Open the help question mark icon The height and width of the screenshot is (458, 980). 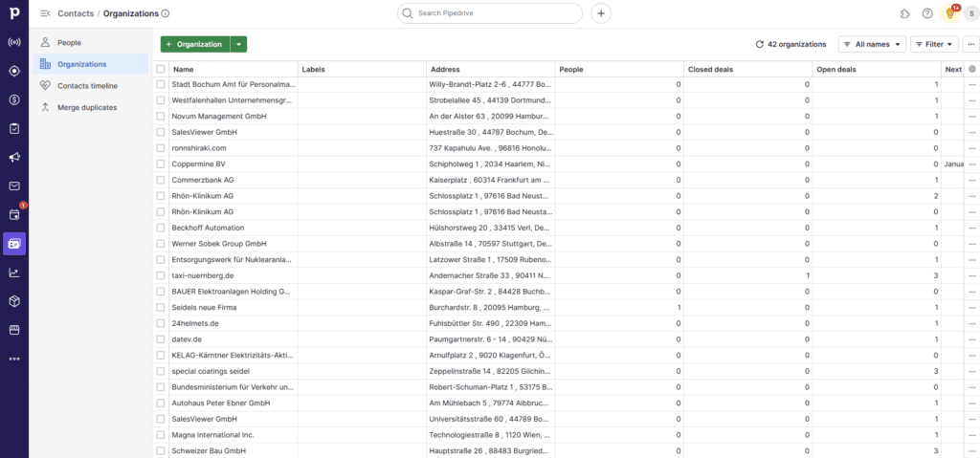point(927,13)
